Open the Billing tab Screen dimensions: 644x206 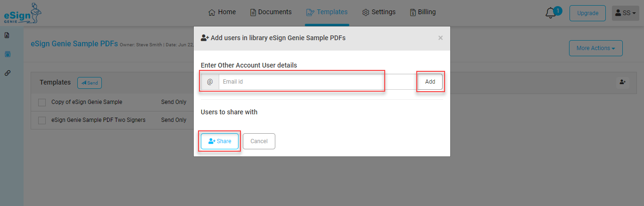[x=422, y=12]
